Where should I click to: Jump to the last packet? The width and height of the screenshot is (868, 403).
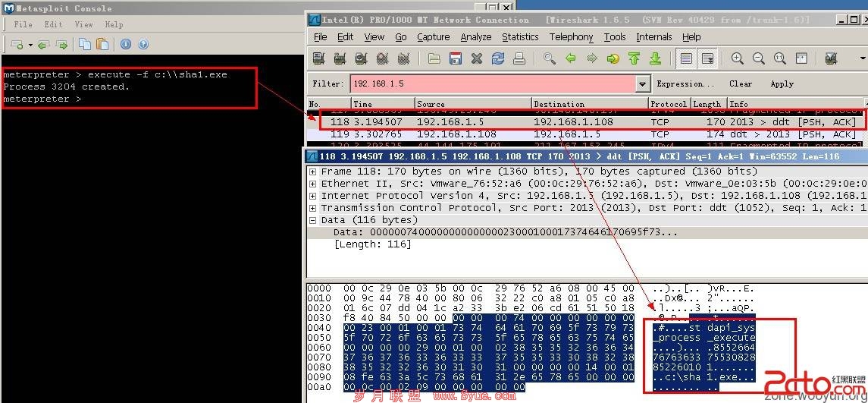pyautogui.click(x=656, y=58)
